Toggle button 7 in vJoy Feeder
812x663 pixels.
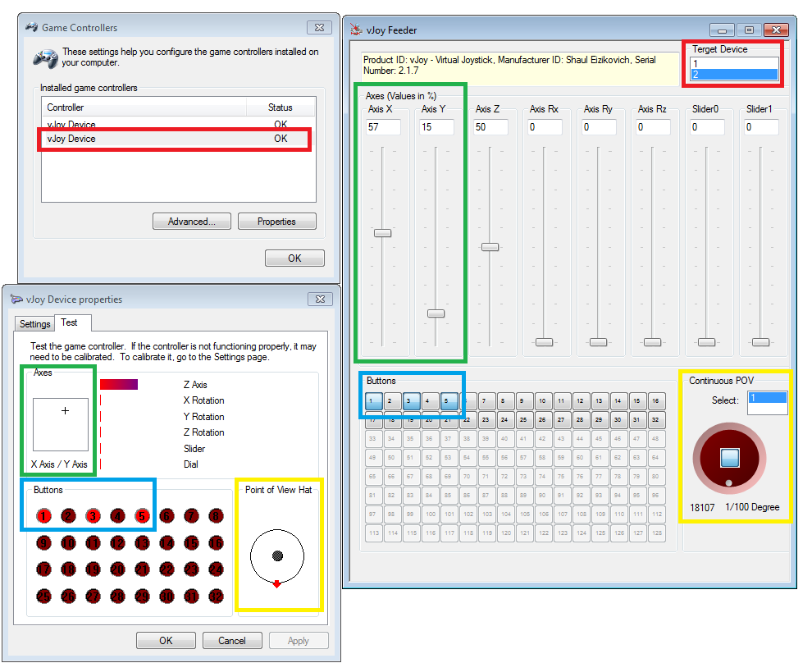pos(486,401)
